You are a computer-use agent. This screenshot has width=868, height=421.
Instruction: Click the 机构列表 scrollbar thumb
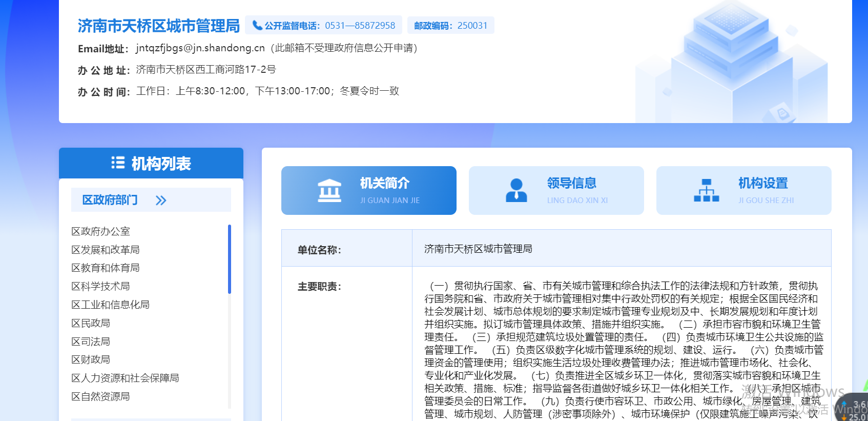point(230,259)
